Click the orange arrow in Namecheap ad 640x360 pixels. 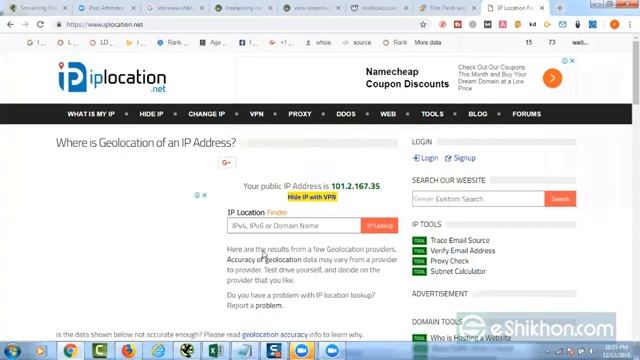pyautogui.click(x=552, y=78)
